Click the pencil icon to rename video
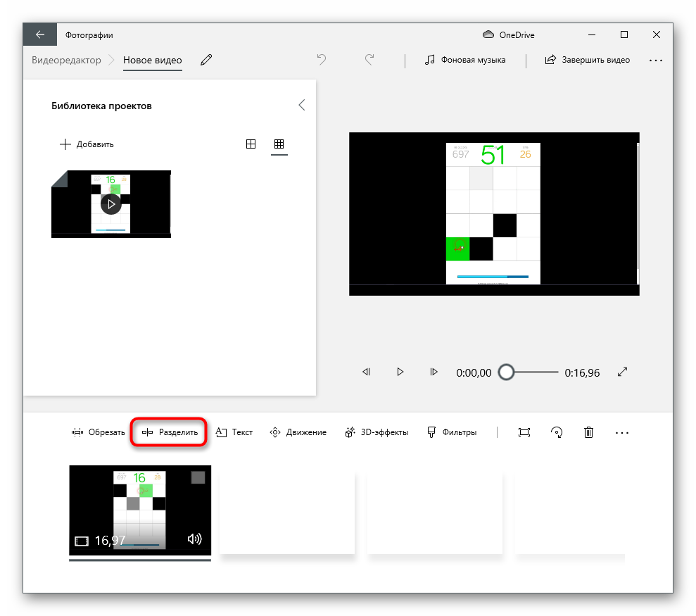 pyautogui.click(x=206, y=60)
